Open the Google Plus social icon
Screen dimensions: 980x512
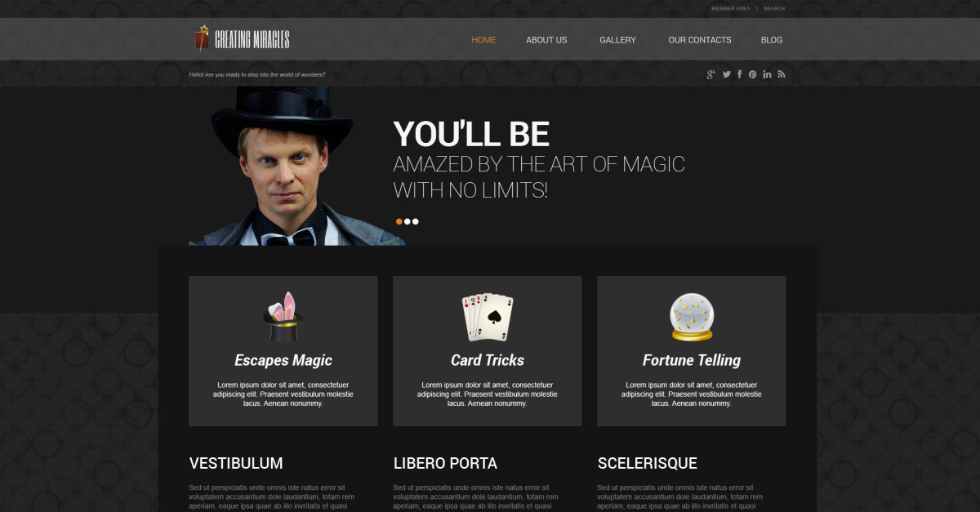click(x=710, y=74)
